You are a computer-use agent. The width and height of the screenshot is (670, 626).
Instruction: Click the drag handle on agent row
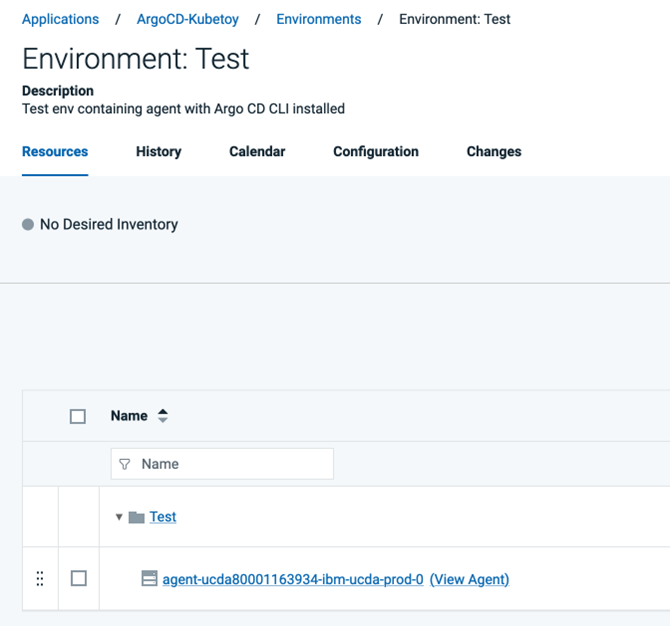40,579
